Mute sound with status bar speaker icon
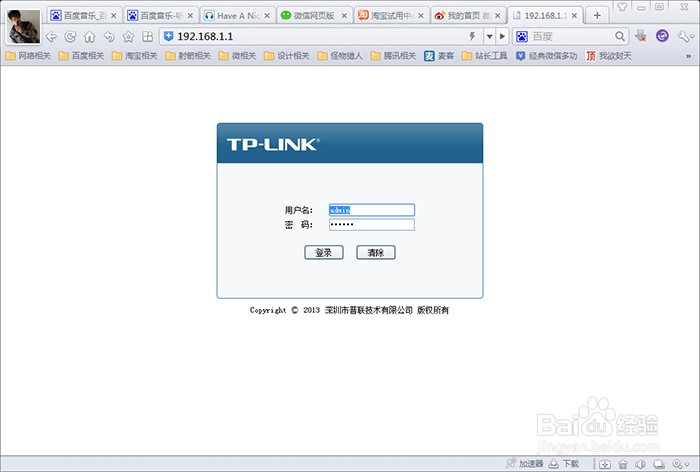The height and width of the screenshot is (472, 700). [x=641, y=464]
